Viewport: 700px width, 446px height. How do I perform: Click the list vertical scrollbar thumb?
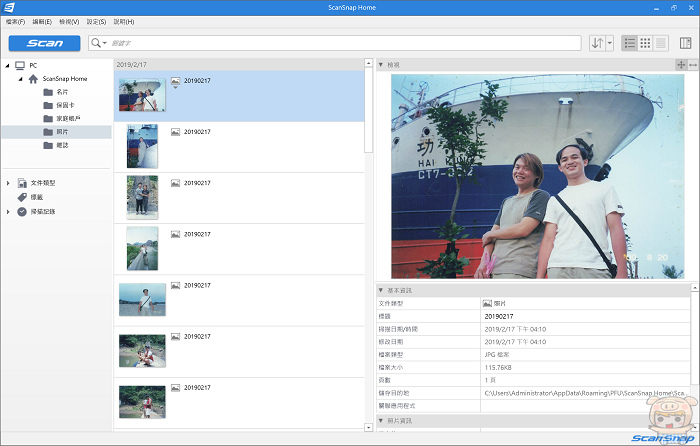click(368, 110)
